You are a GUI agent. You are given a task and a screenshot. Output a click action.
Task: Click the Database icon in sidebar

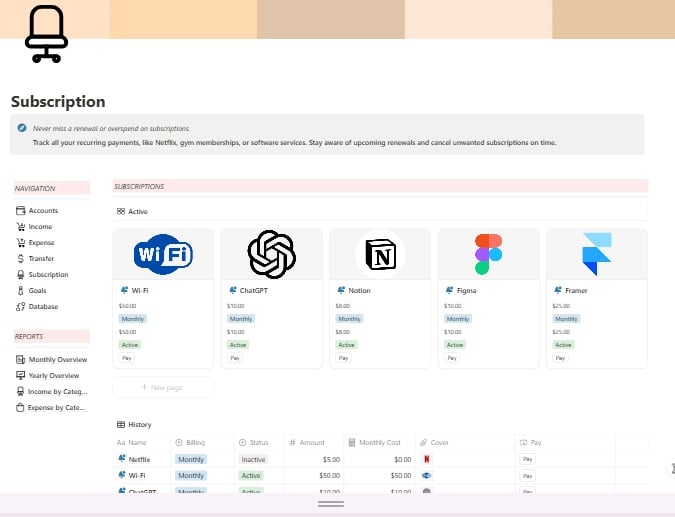tap(20, 306)
